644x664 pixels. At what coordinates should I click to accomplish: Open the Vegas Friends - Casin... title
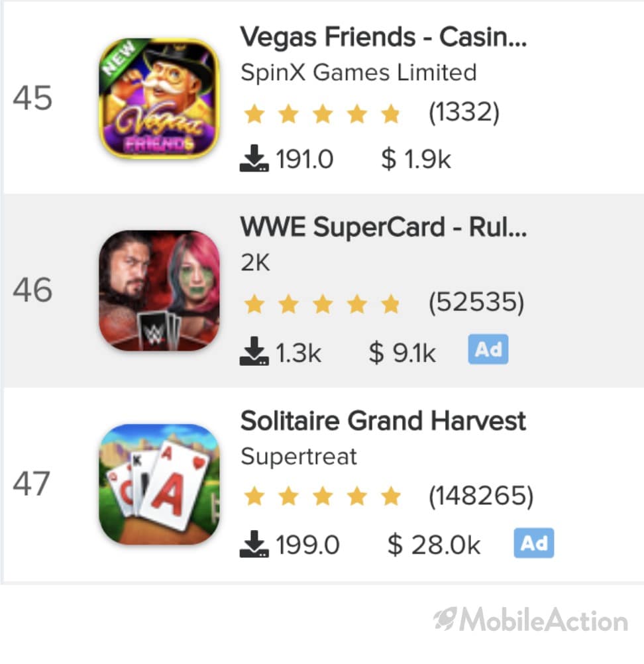pos(383,37)
